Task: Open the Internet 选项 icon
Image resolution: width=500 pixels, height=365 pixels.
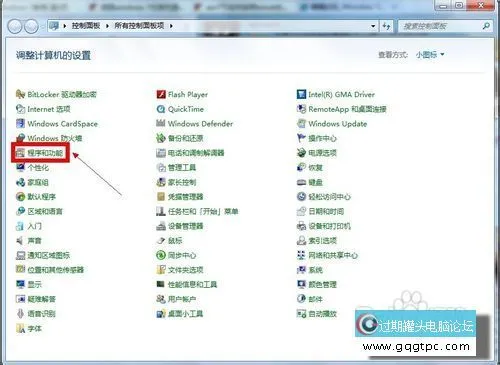Action: pyautogui.click(x=20, y=109)
